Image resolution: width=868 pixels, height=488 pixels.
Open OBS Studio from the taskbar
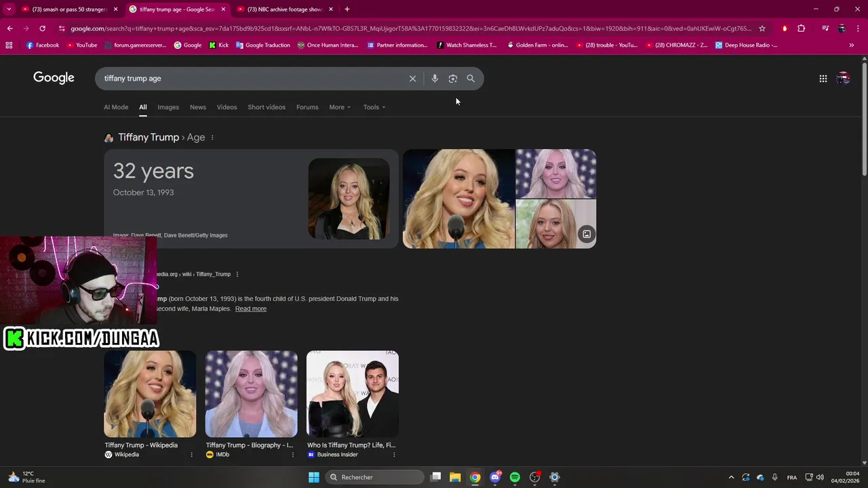pyautogui.click(x=534, y=477)
